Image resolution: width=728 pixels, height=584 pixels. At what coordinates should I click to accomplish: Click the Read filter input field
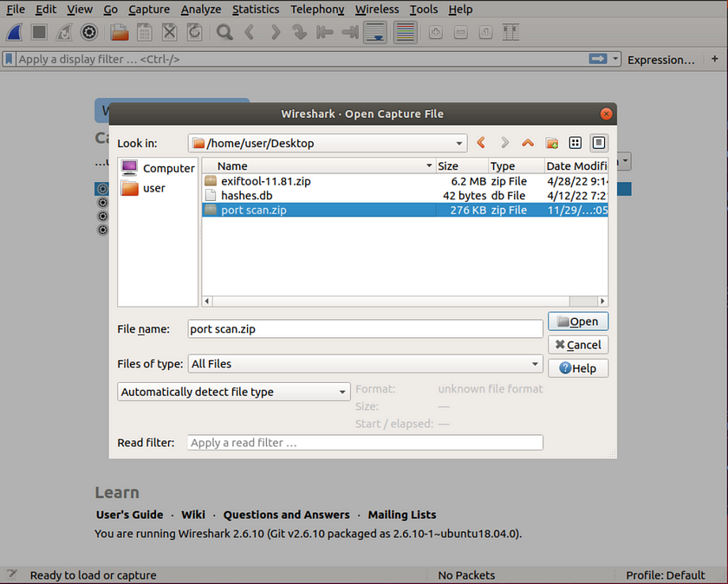pyautogui.click(x=366, y=443)
